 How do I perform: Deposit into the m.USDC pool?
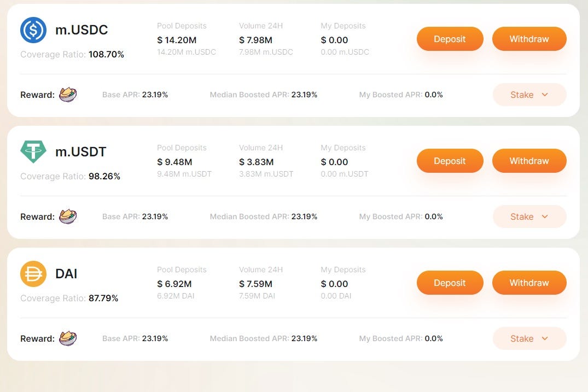point(450,39)
